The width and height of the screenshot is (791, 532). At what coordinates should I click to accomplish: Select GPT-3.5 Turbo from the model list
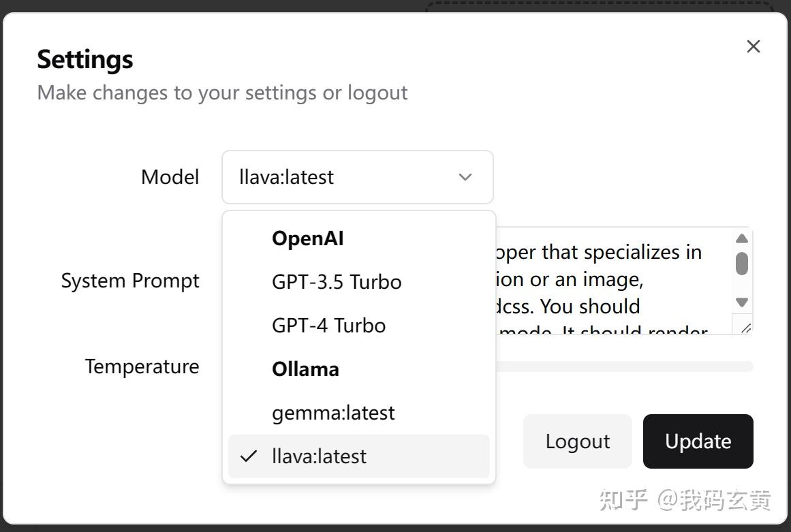tap(337, 281)
